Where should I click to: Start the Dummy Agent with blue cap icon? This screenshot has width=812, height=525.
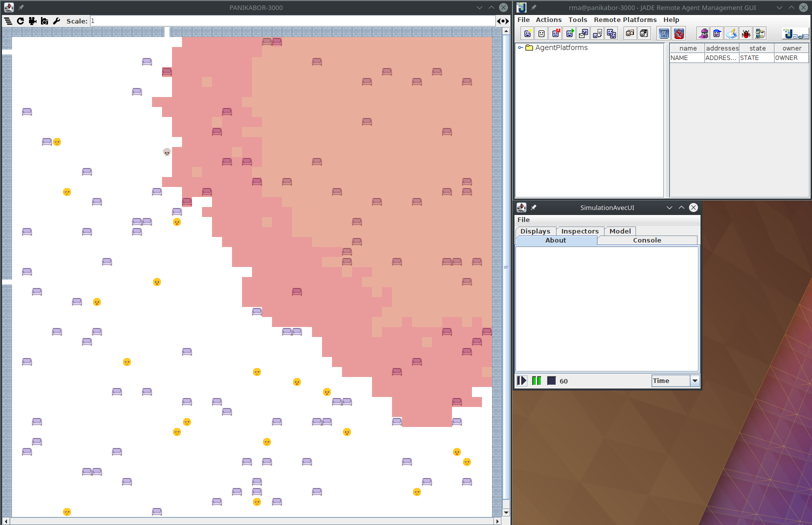pos(717,33)
